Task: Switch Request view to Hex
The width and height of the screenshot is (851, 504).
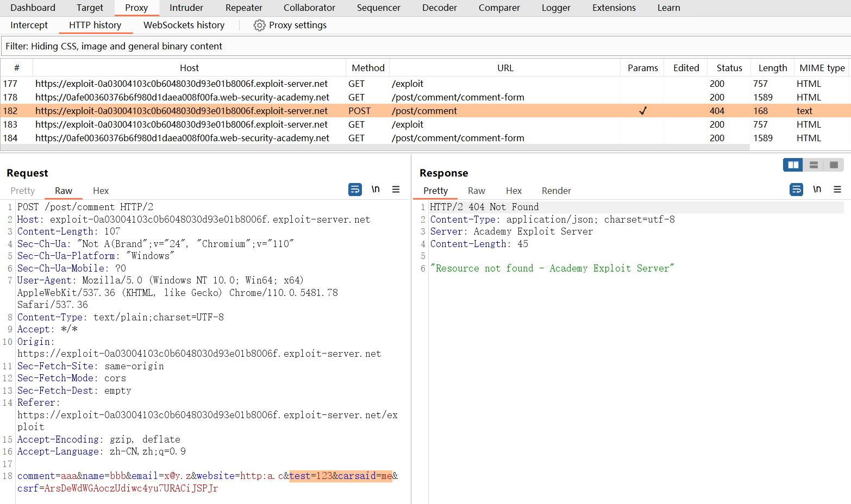Action: click(101, 191)
